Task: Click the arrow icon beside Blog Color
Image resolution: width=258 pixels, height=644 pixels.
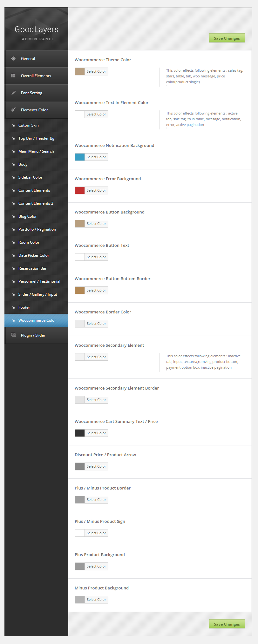Action: coord(13,216)
